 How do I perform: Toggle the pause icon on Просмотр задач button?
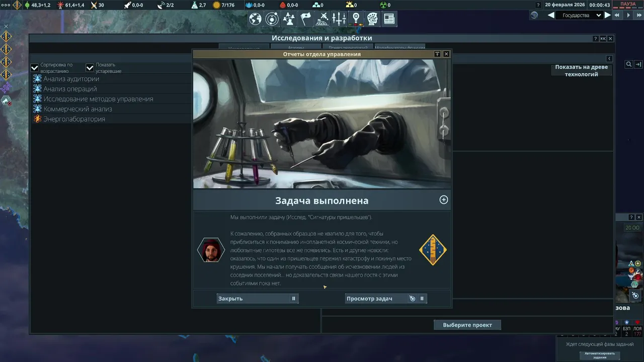point(422,299)
